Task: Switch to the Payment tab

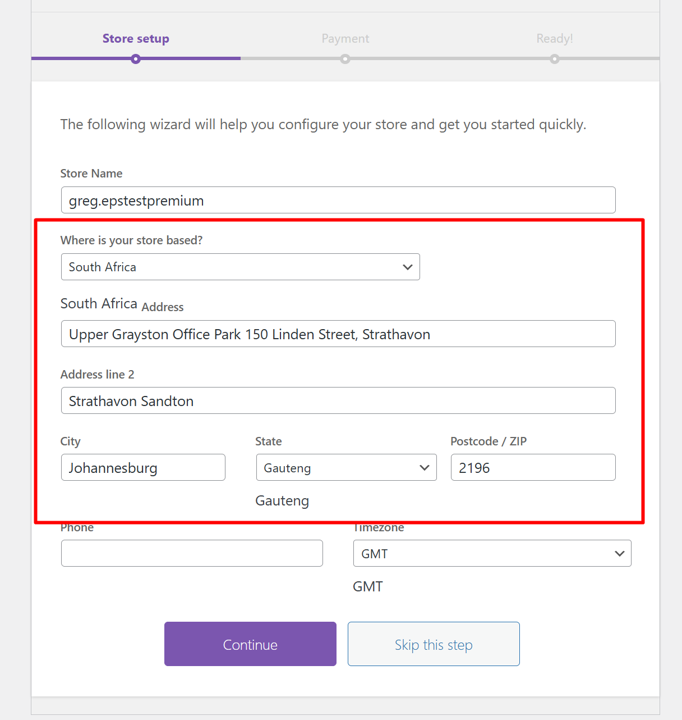Action: coord(345,39)
